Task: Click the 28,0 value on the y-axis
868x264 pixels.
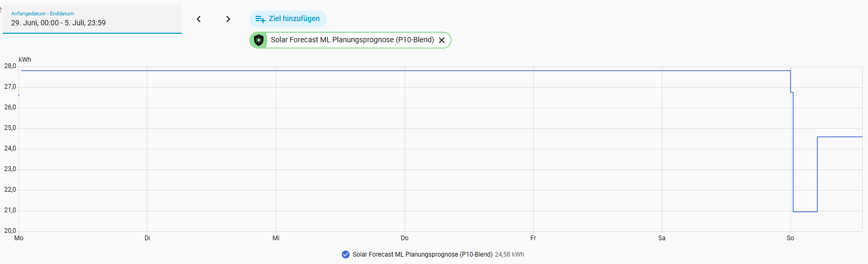Action: [x=10, y=66]
